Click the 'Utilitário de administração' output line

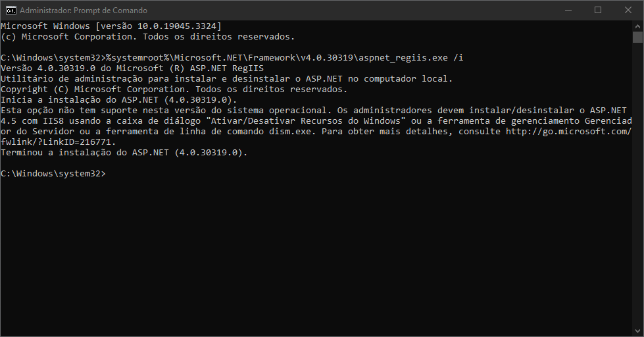tap(226, 79)
